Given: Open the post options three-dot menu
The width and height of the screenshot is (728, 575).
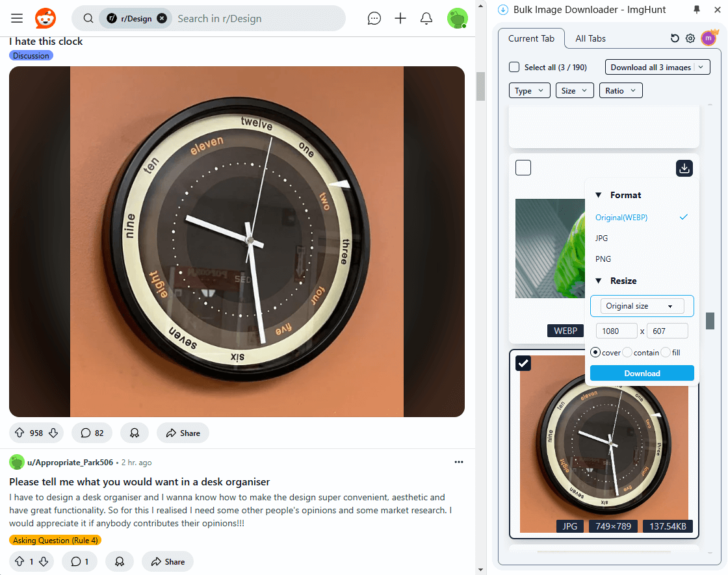Looking at the screenshot, I should coord(459,462).
